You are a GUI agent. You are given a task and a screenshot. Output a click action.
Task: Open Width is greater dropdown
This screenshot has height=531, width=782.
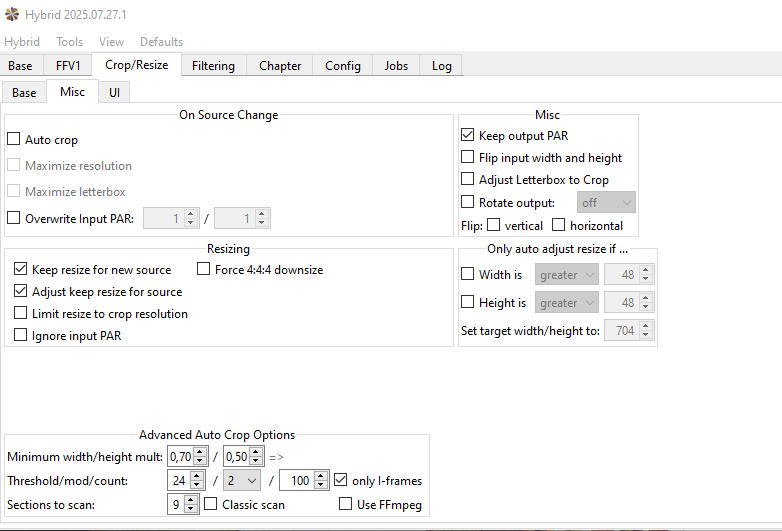(566, 274)
